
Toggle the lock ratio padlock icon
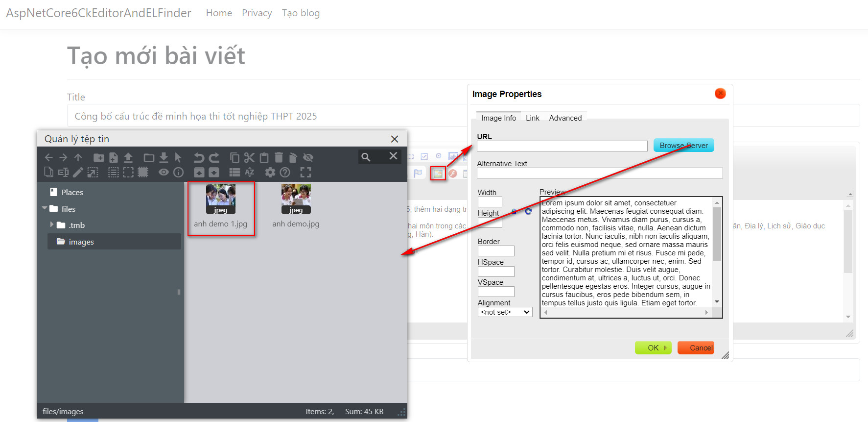[x=514, y=211]
